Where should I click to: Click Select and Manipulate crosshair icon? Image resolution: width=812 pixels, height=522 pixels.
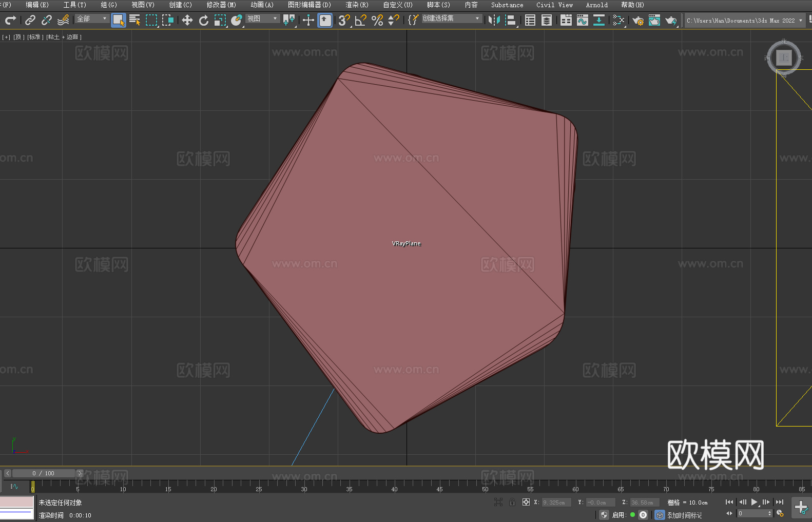tap(308, 20)
